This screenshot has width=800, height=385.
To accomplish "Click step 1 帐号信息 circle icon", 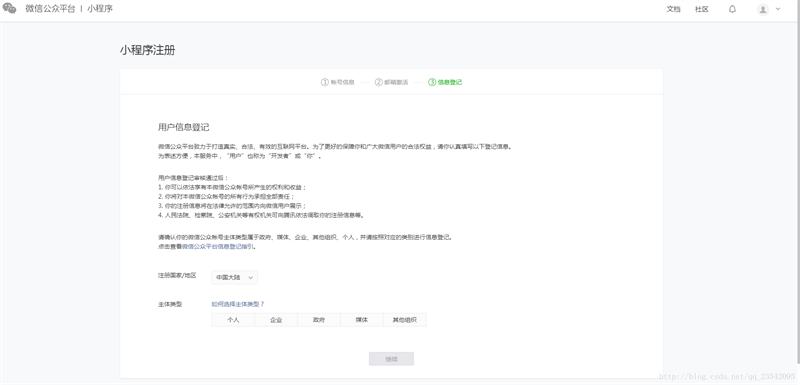I will (x=324, y=82).
